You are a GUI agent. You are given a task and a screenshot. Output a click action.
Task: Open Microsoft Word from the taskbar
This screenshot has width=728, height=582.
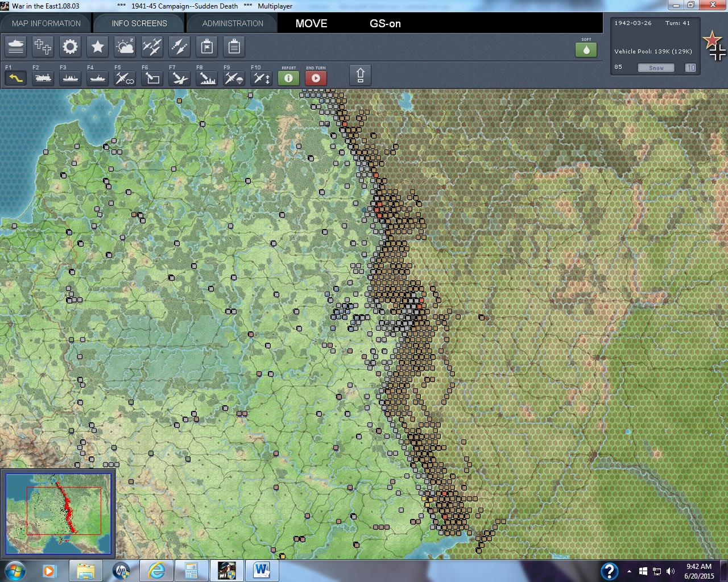(262, 571)
